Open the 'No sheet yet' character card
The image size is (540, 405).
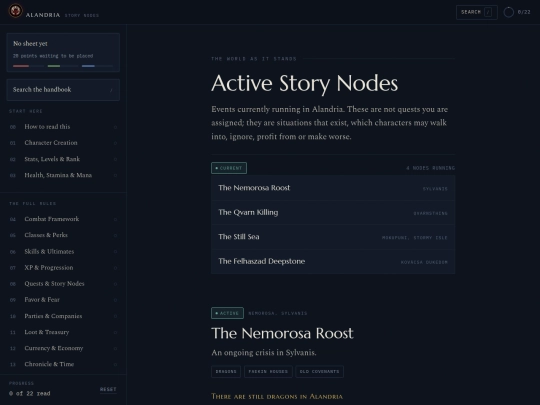pos(63,52)
